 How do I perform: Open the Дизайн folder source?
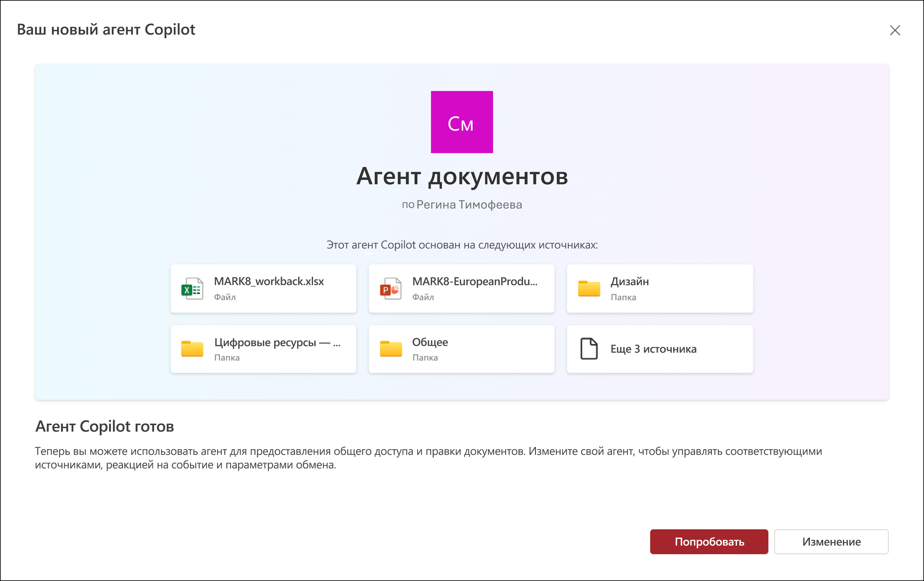660,289
